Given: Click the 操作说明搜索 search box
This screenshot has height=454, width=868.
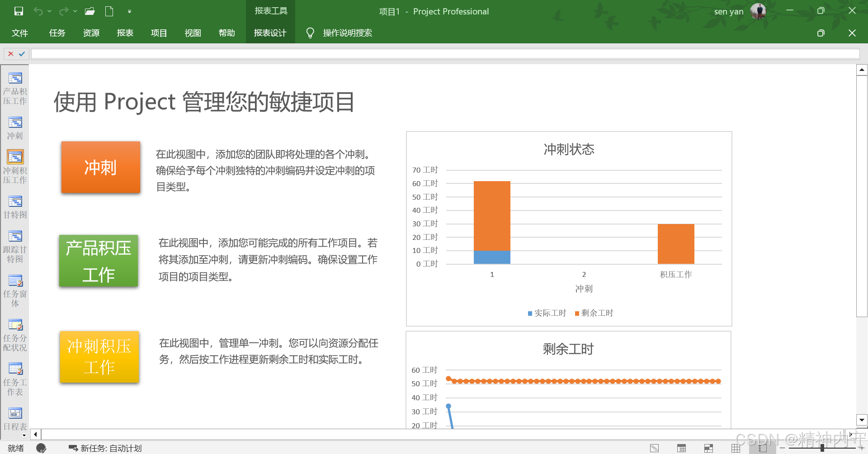Looking at the screenshot, I should 348,33.
